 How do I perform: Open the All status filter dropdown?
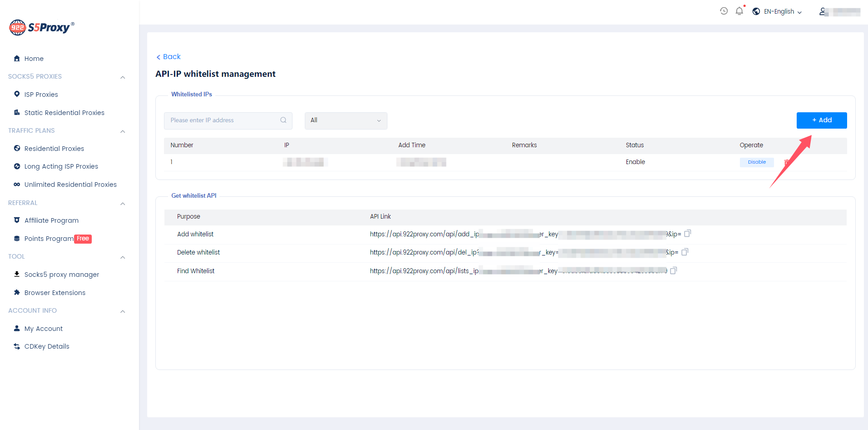pyautogui.click(x=346, y=120)
